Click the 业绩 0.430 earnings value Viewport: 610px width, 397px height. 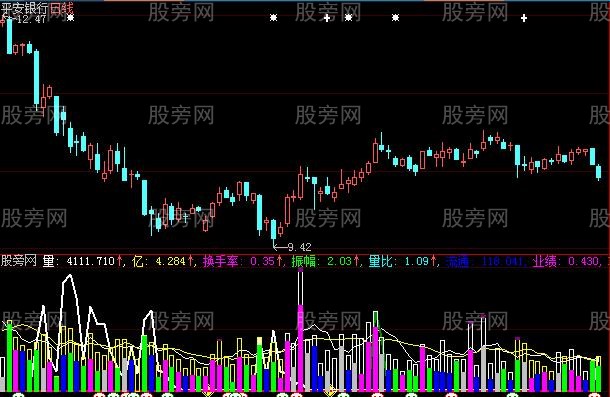click(x=566, y=261)
